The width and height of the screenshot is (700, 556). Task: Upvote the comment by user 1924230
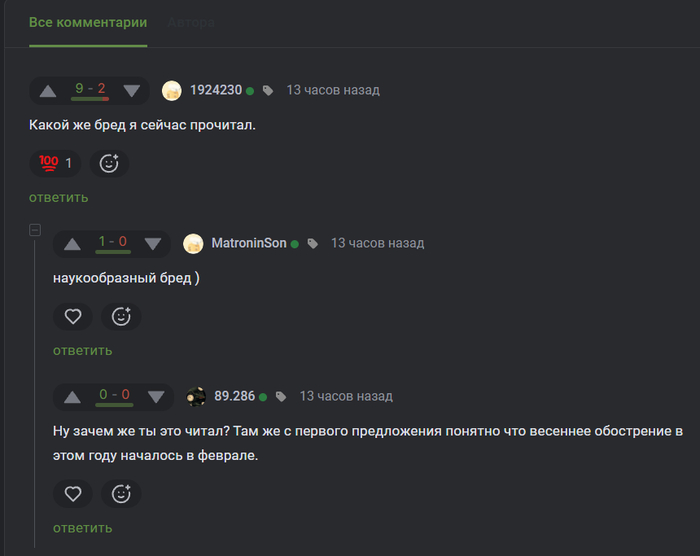(x=48, y=92)
